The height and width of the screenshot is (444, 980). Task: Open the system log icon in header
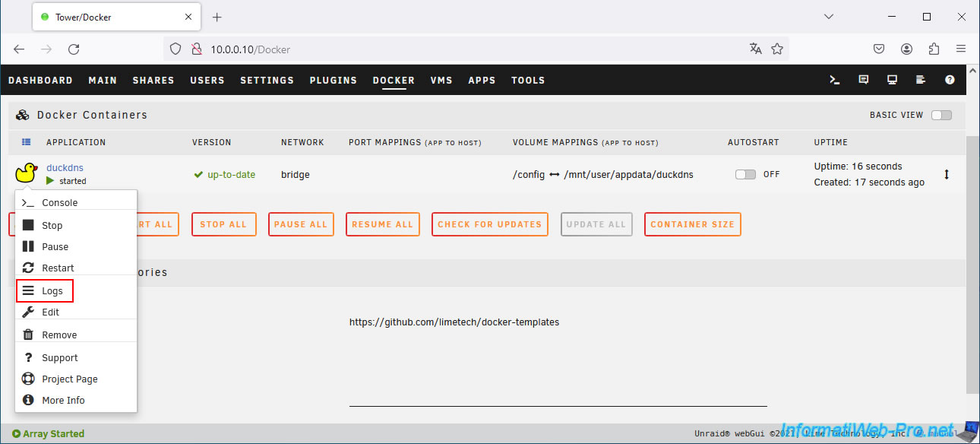[921, 80]
